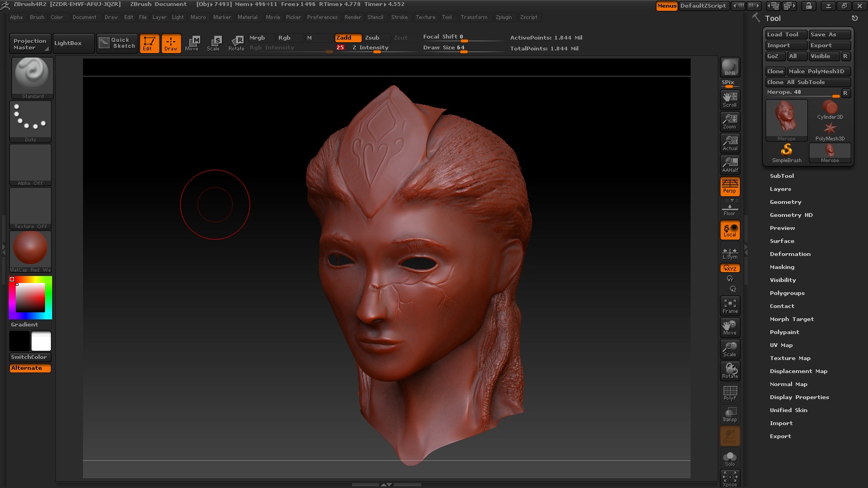Click the Solo mode icon
Viewport: 868px width, 488px height.
pyautogui.click(x=730, y=458)
